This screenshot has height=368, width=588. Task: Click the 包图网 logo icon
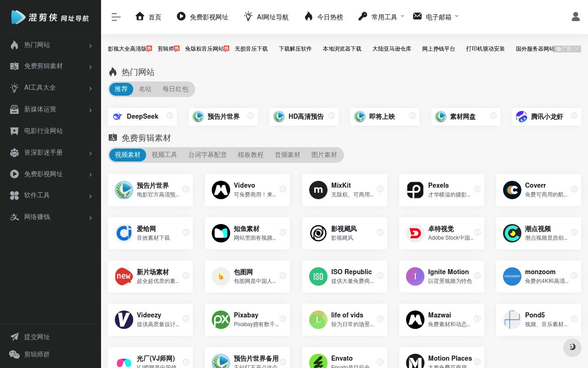(x=221, y=276)
